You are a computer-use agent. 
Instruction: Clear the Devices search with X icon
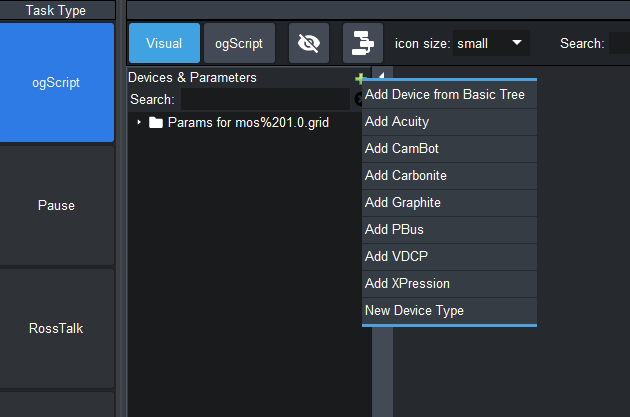point(358,99)
